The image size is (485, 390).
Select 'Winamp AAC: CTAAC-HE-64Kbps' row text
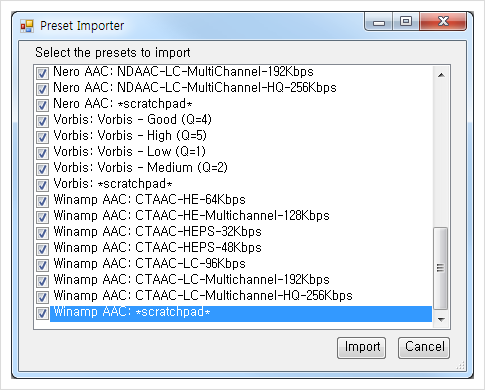pos(149,200)
